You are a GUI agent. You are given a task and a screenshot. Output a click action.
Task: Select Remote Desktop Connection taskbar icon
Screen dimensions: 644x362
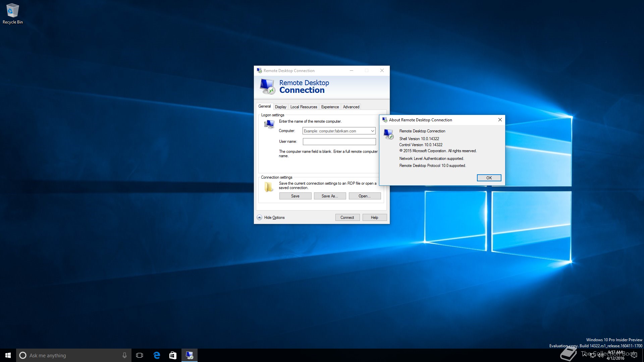point(190,355)
